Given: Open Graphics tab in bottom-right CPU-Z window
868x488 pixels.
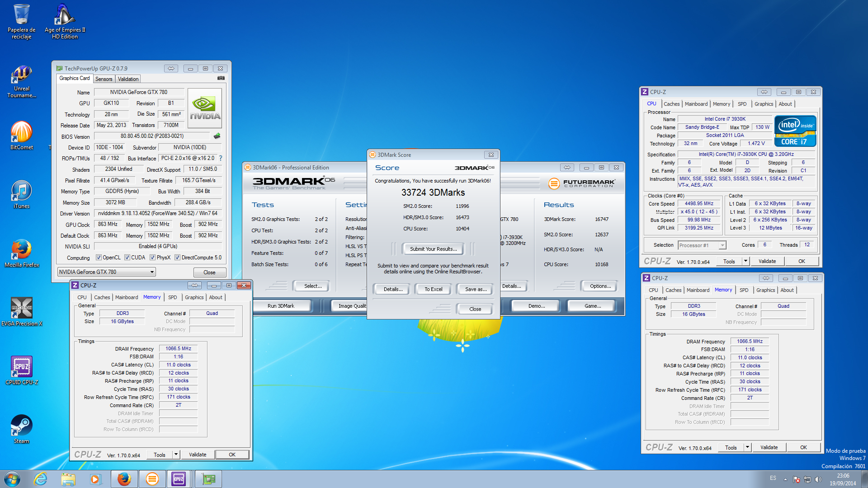Looking at the screenshot, I should coord(765,290).
